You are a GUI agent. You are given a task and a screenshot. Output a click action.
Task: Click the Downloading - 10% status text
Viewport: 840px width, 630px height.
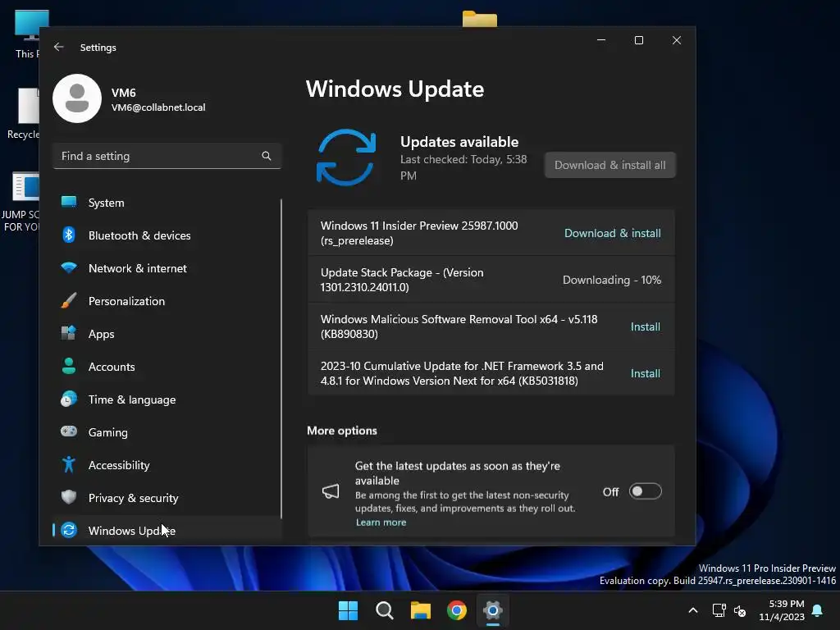(x=611, y=280)
